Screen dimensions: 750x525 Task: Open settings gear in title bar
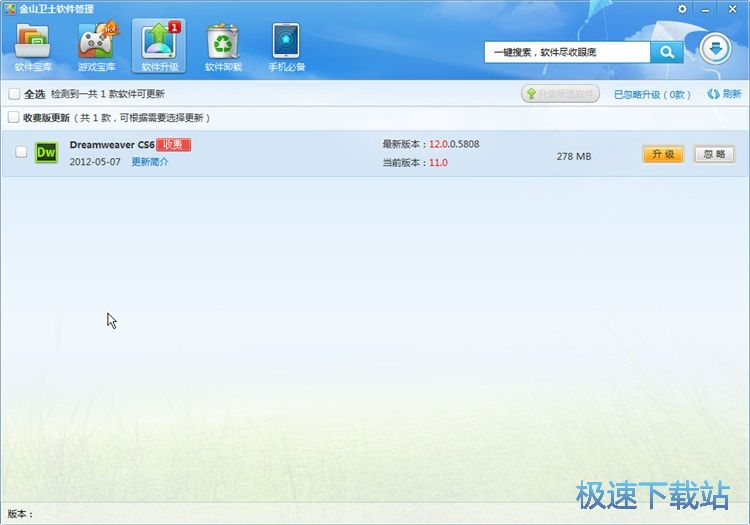click(x=682, y=9)
